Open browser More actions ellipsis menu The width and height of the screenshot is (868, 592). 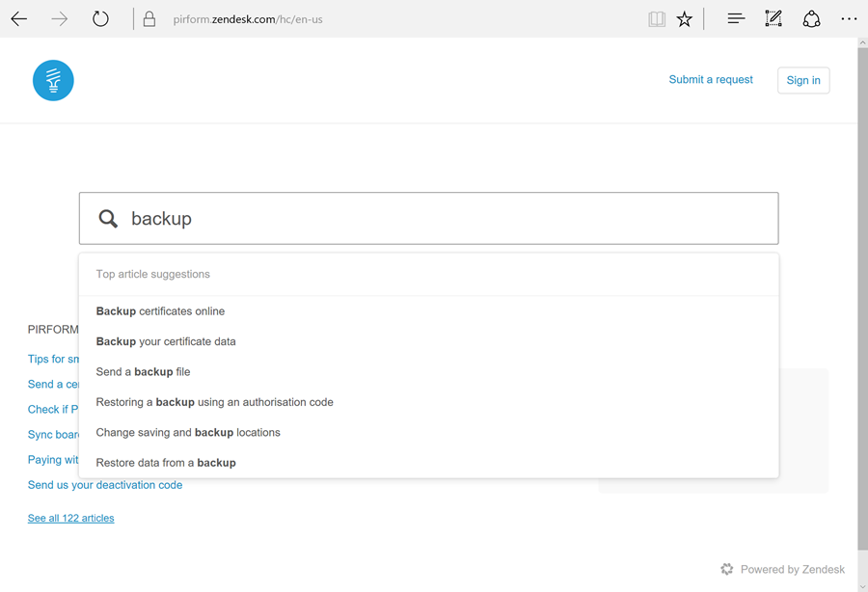click(x=849, y=19)
